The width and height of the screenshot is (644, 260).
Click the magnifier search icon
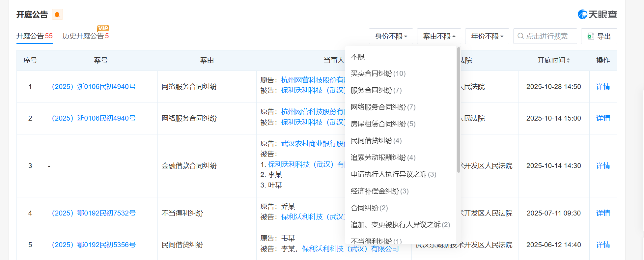tap(520, 36)
